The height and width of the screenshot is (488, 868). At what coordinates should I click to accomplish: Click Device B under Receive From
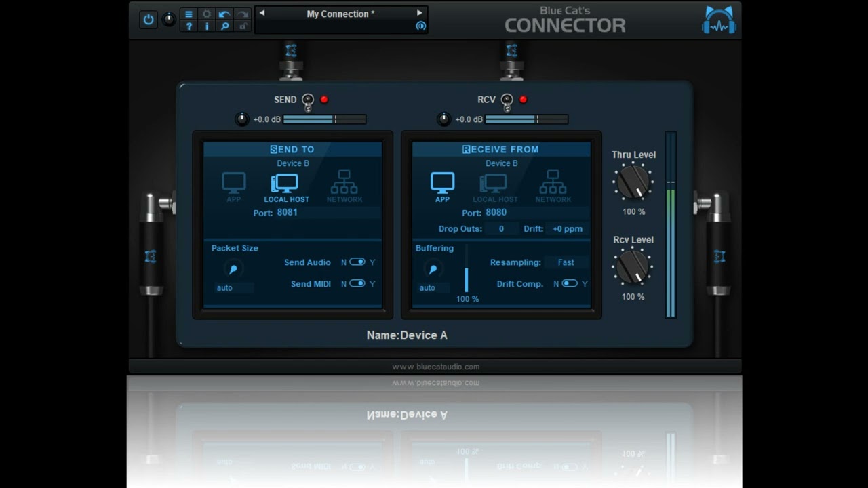502,163
